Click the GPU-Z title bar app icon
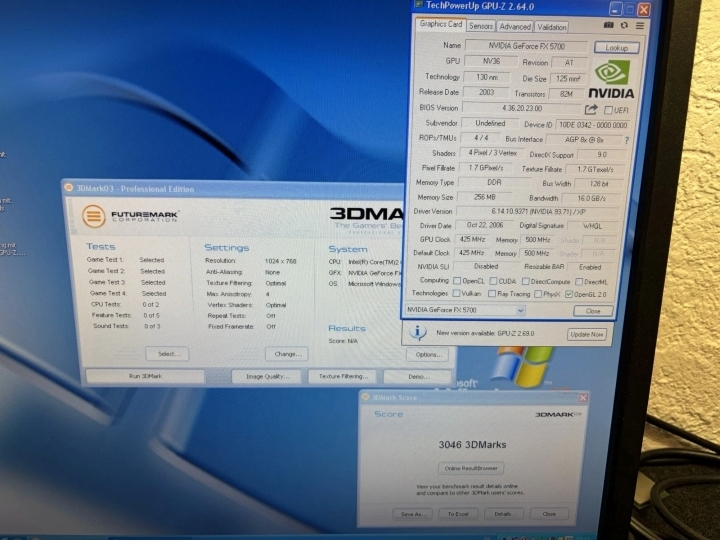720x540 pixels. coord(418,5)
